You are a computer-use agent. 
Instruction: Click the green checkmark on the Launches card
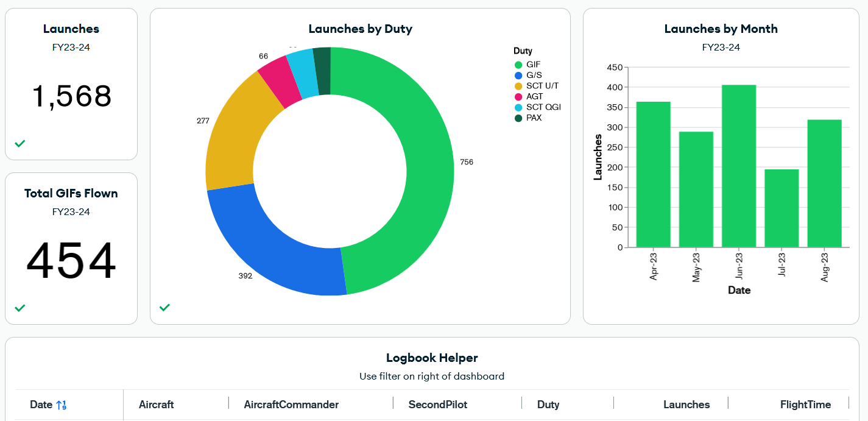(20, 144)
